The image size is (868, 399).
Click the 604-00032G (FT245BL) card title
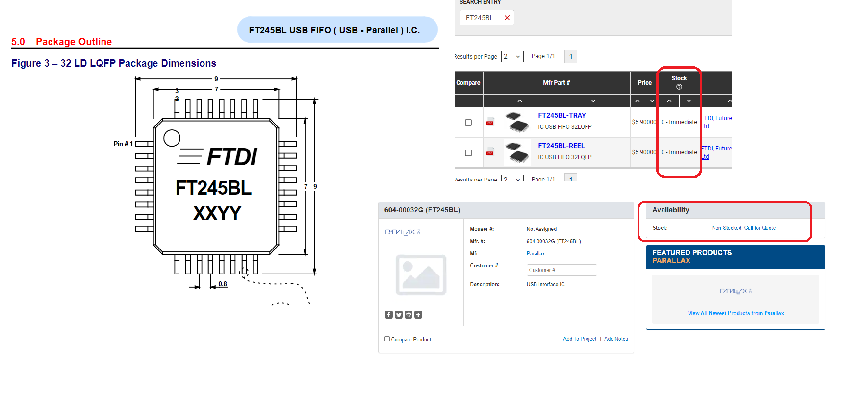coord(422,210)
